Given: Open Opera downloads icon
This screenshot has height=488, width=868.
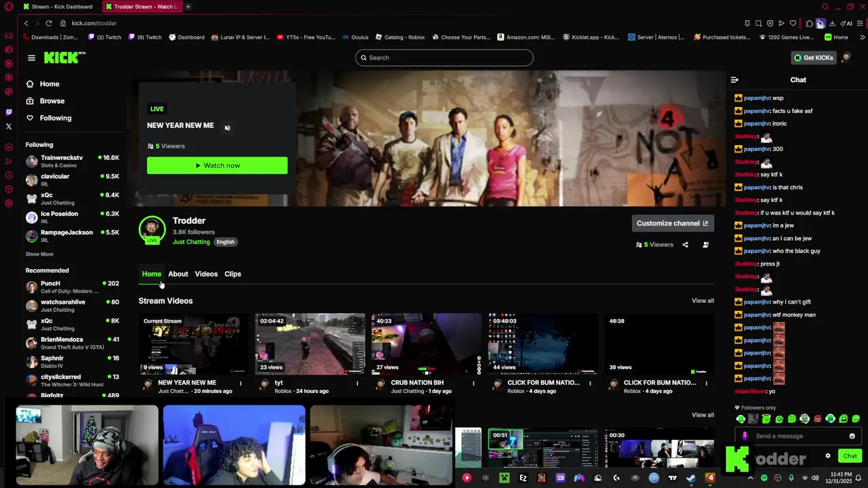Looking at the screenshot, I should [x=832, y=23].
